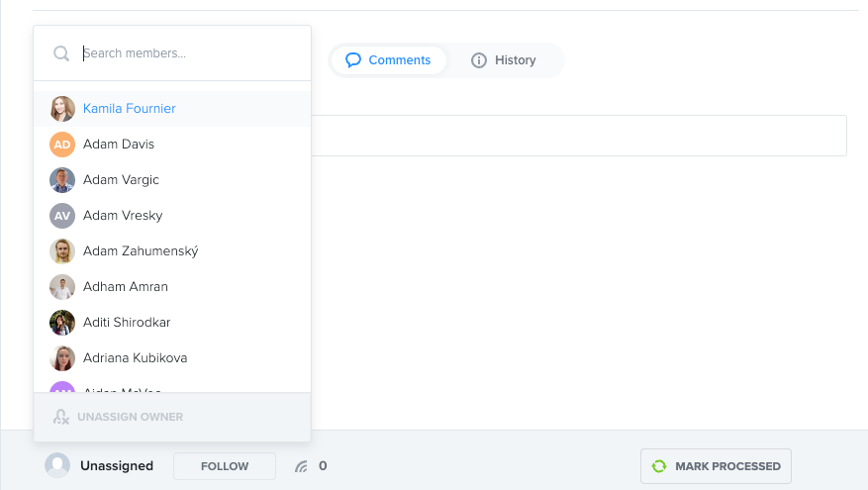
Task: Click Adam Vargic's avatar photo
Action: tap(62, 180)
